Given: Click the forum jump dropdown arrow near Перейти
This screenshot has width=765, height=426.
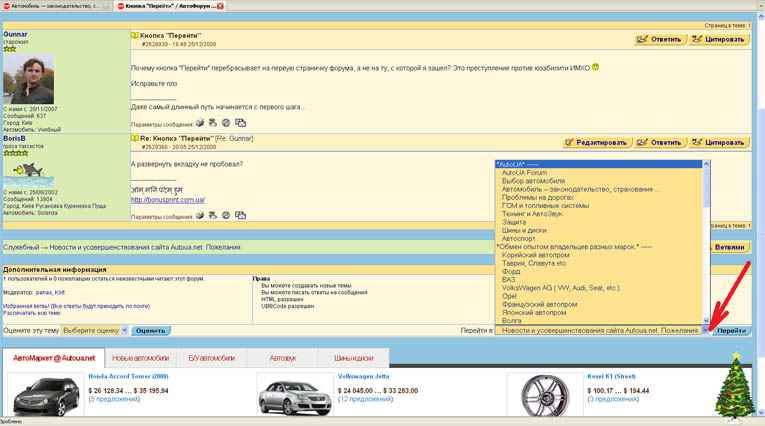Looking at the screenshot, I should (706, 330).
